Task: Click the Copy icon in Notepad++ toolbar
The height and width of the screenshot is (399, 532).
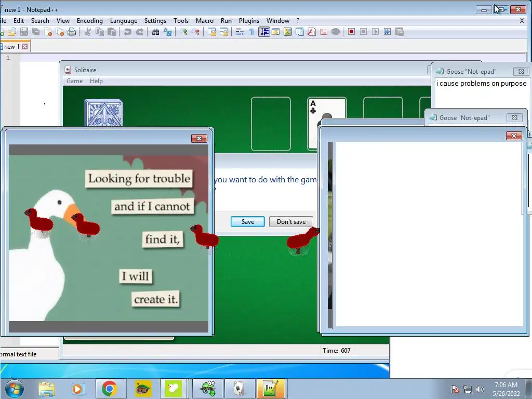Action: [x=100, y=32]
